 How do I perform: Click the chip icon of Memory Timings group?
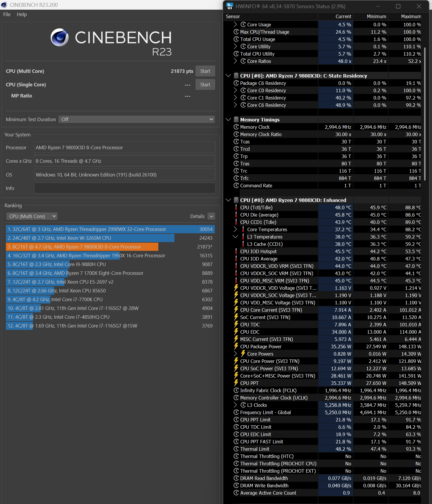click(x=236, y=120)
